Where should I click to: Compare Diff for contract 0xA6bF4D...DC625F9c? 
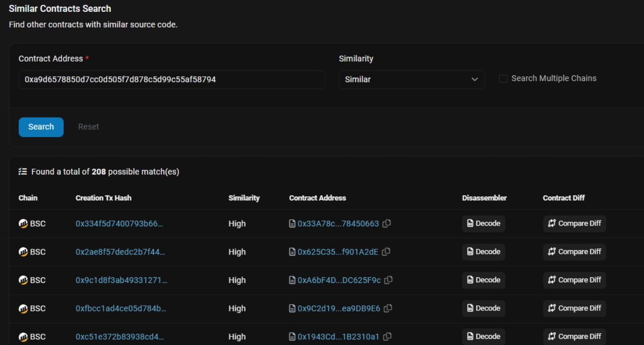pos(574,280)
